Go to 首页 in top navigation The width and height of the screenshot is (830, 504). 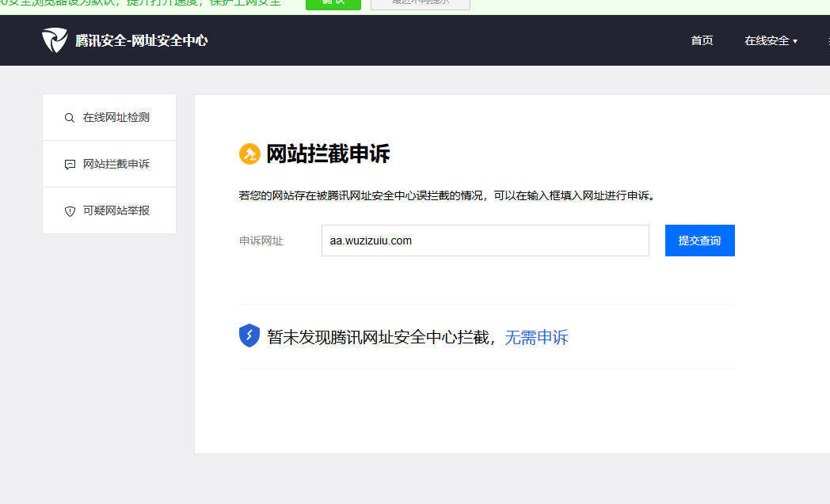(x=702, y=40)
